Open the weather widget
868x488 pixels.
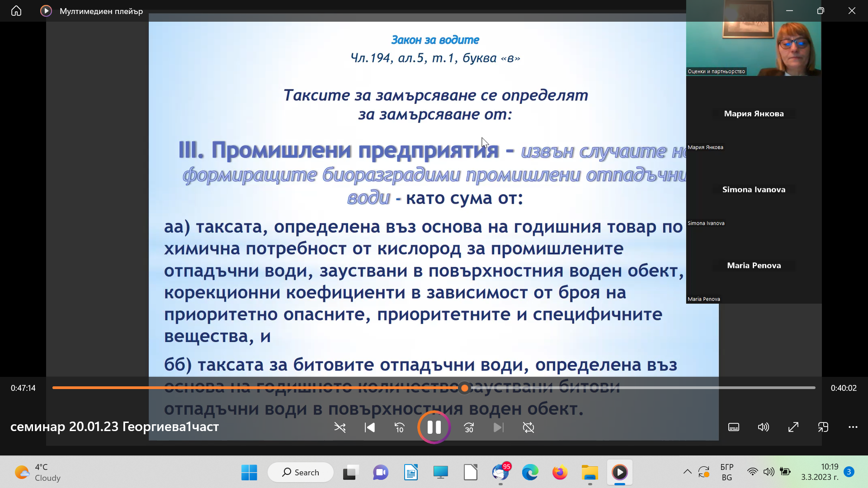pos(38,473)
